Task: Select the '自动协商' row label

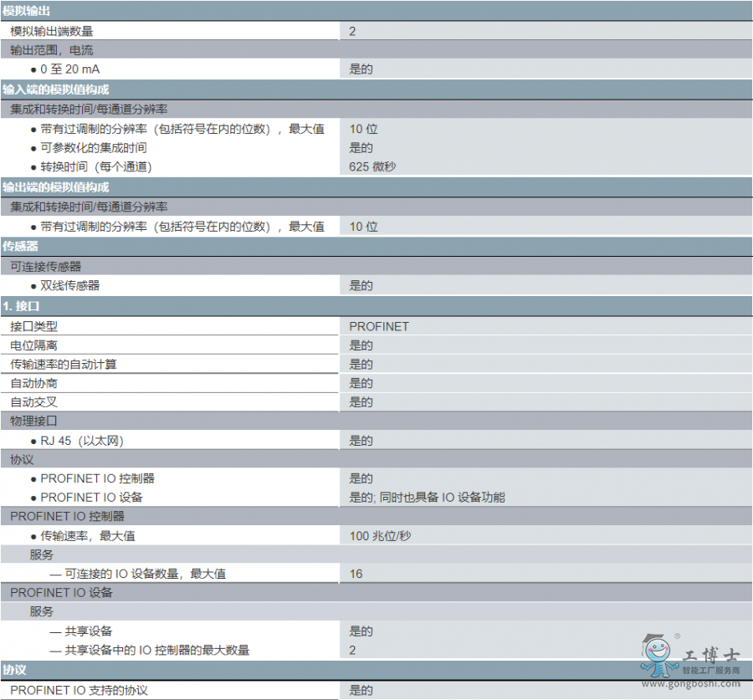Action: (33, 383)
